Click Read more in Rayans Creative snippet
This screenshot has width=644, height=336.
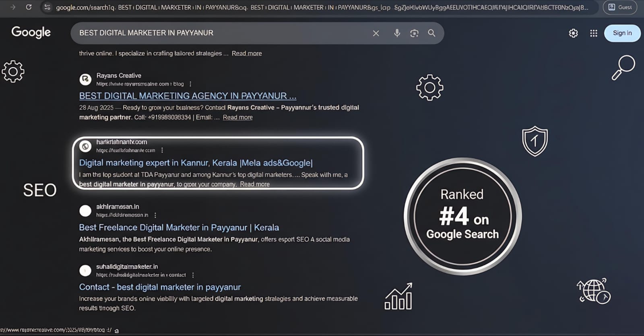(x=238, y=117)
